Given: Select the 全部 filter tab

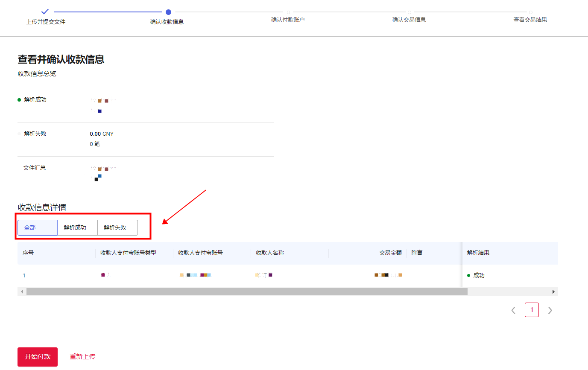Looking at the screenshot, I should click(x=37, y=227).
